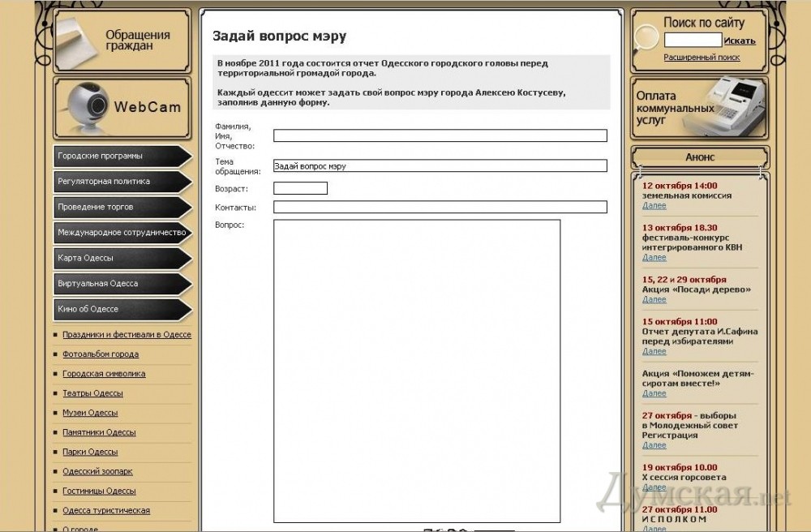Open the Фотоальбом города link
The width and height of the screenshot is (811, 532).
[101, 354]
